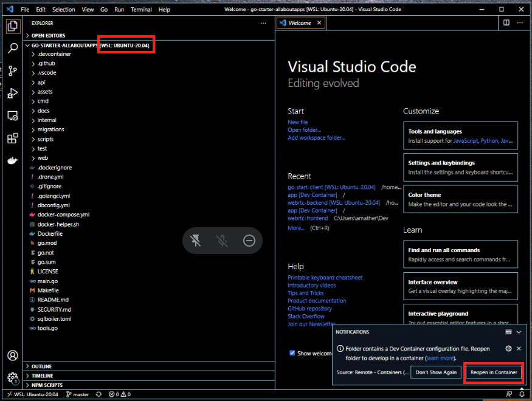
Task: Select the Docker icon in the activity bar
Action: tap(13, 161)
